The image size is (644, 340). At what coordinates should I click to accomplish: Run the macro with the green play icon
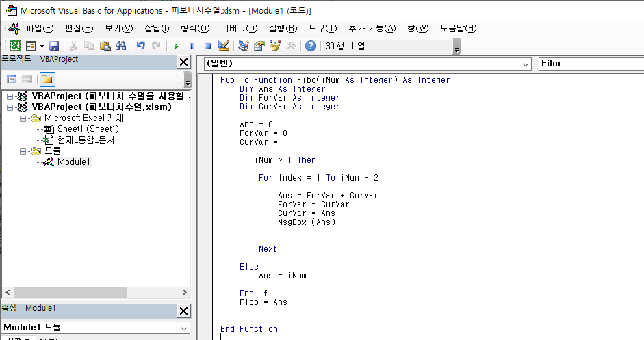tap(176, 46)
